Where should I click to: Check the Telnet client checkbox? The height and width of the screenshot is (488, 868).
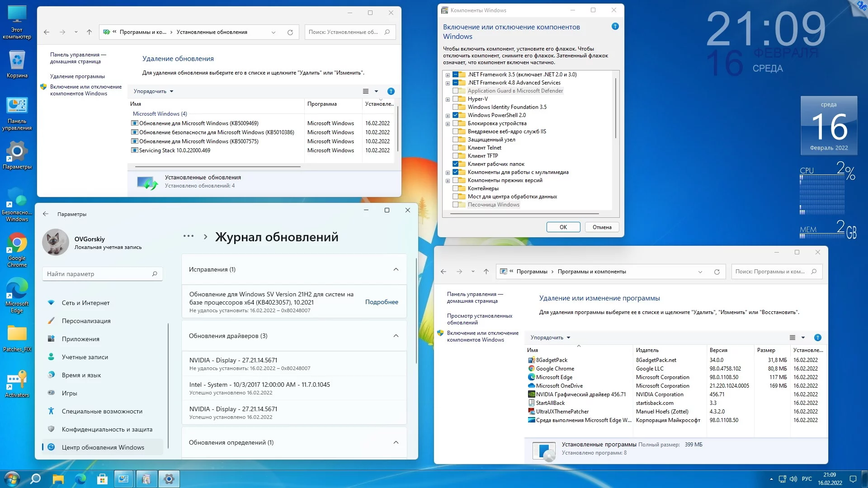click(x=456, y=148)
